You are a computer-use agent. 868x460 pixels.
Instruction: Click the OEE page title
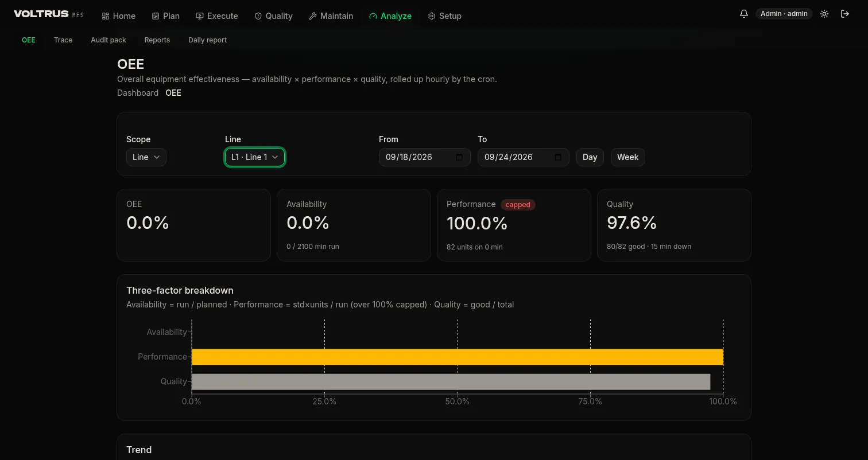(x=130, y=64)
